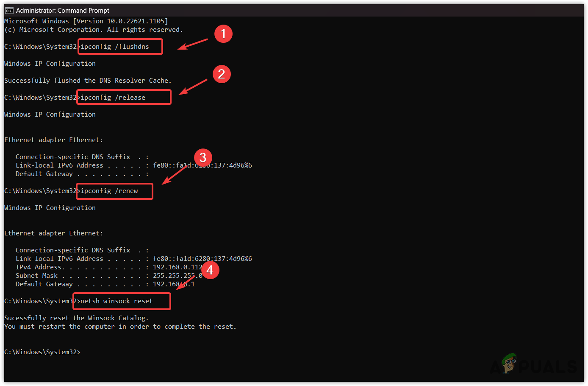Image resolution: width=588 pixels, height=386 pixels.
Task: Select the highlighted netsh winsock reset command
Action: click(121, 301)
